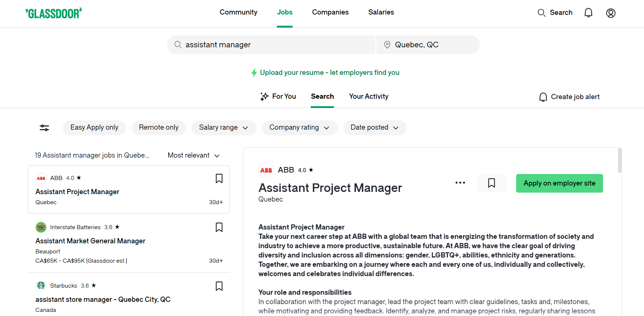Viewport: 644px width, 316px height.
Task: Open the user profile icon
Action: tap(611, 13)
